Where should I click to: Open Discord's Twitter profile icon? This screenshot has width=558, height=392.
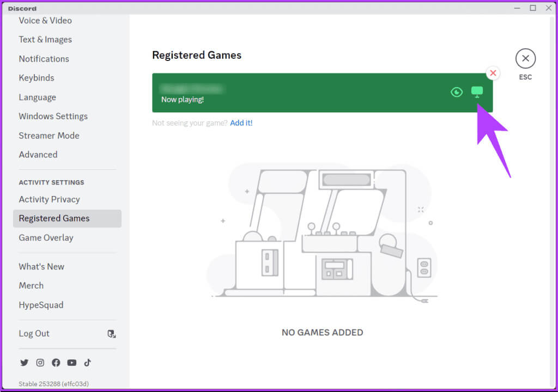coord(24,363)
